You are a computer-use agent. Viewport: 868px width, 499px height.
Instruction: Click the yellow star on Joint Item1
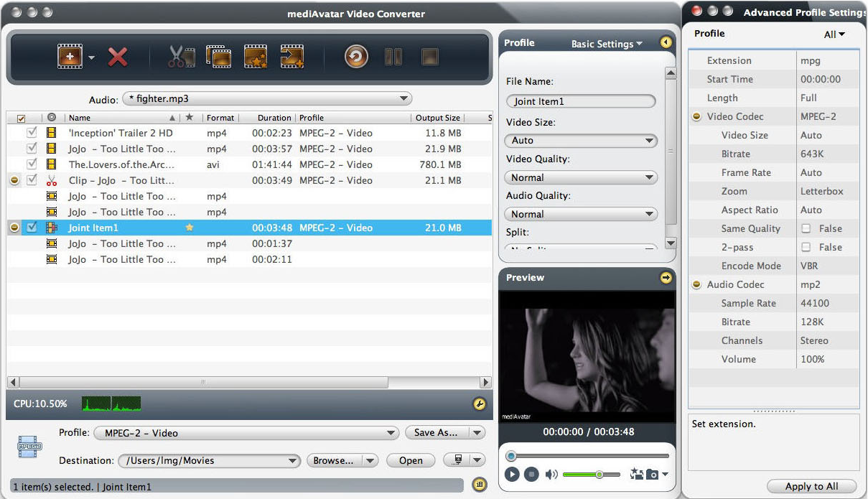190,228
